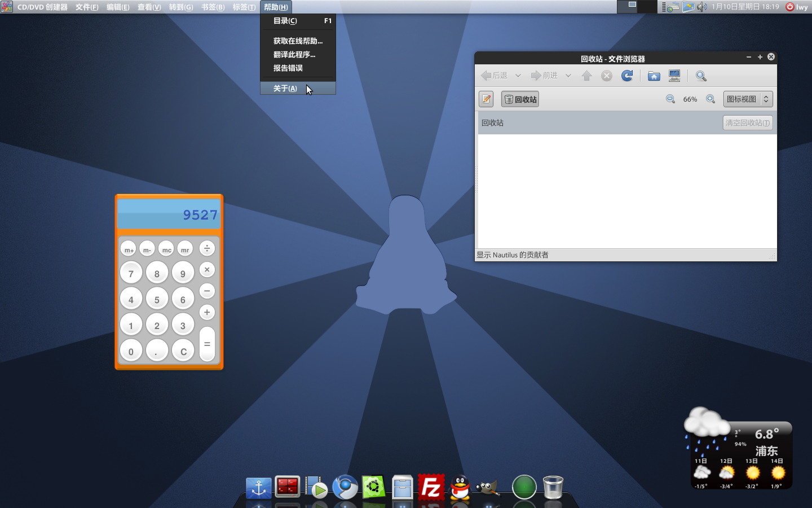Click the green round icon in dock
The image size is (812, 508).
click(524, 487)
